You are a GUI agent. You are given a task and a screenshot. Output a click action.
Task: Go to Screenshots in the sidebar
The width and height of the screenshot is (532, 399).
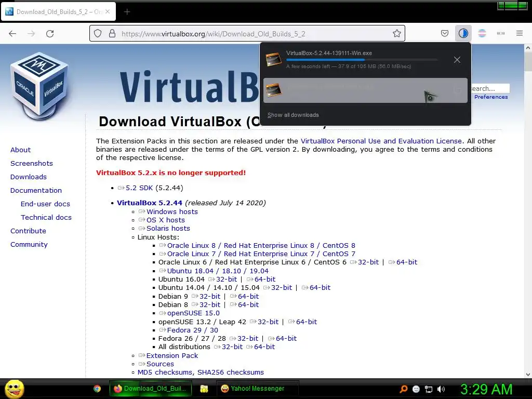(32, 164)
